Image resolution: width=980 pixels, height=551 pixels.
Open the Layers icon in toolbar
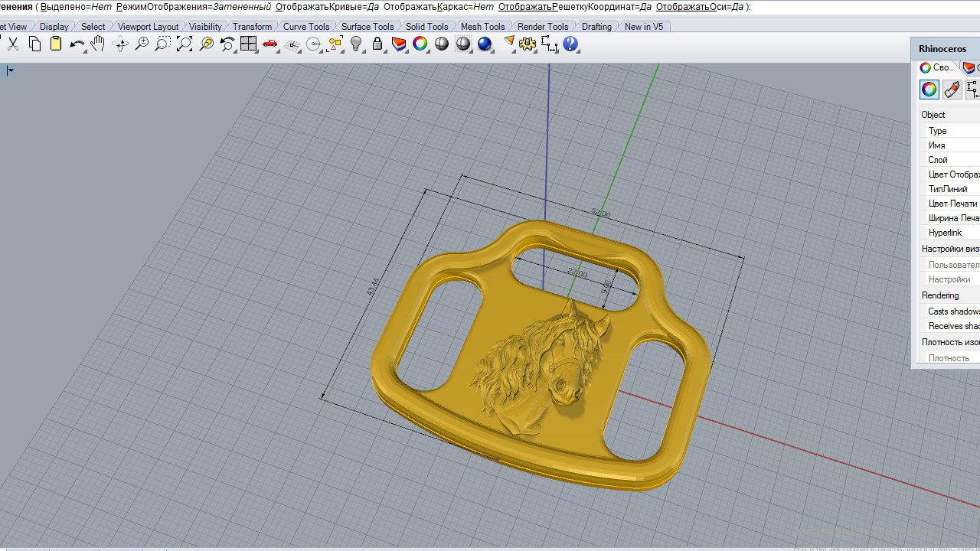coord(398,44)
